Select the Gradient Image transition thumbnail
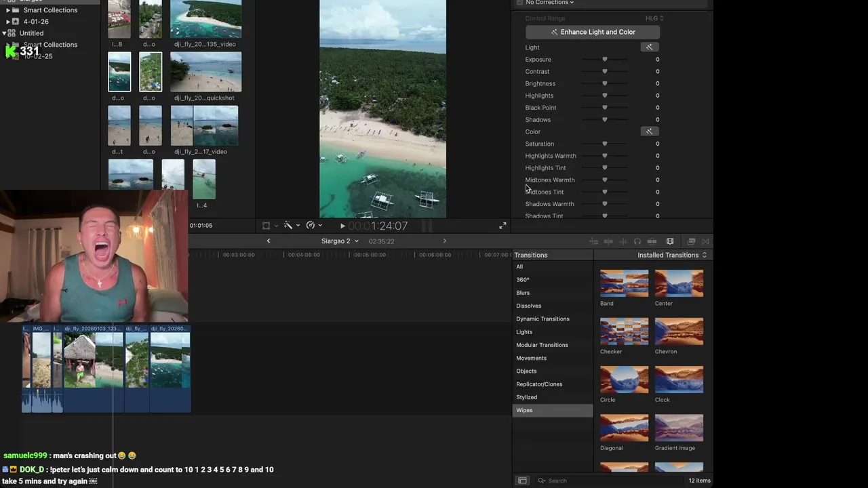The image size is (868, 488). [679, 428]
